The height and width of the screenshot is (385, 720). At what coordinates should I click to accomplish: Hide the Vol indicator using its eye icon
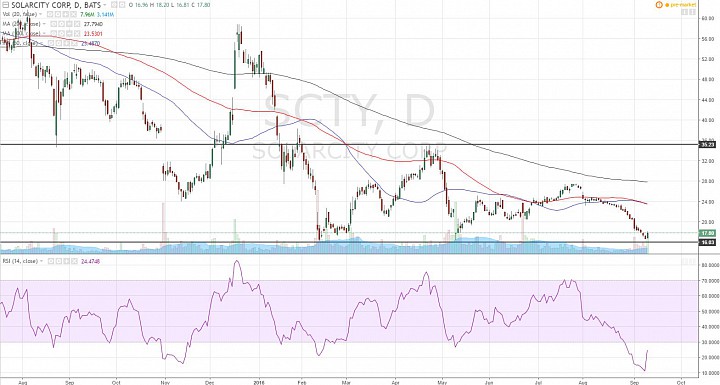coord(50,14)
